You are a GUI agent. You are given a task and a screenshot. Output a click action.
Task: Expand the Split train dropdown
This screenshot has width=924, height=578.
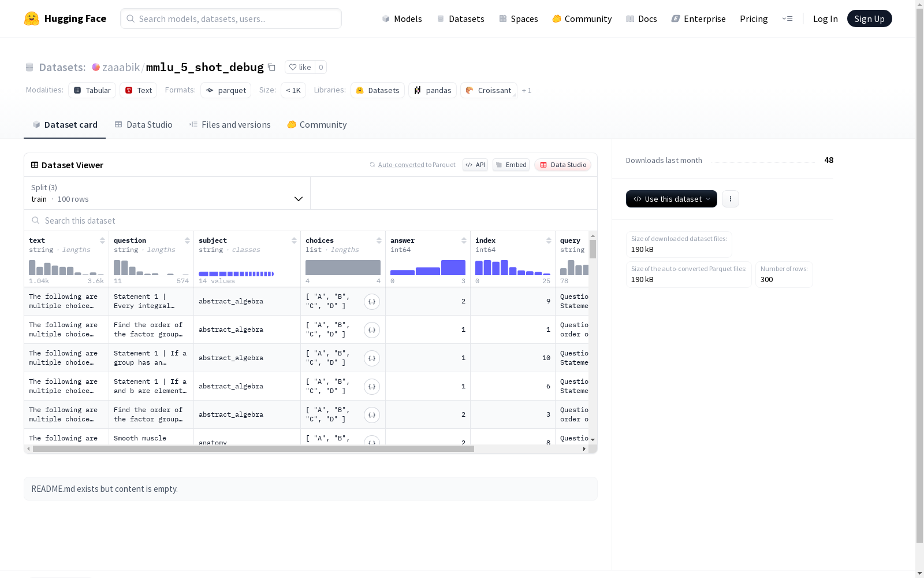[x=167, y=193]
